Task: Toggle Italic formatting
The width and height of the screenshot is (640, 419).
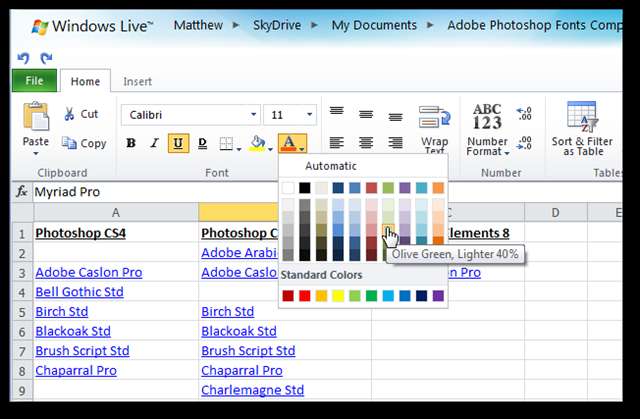Action: (x=154, y=144)
